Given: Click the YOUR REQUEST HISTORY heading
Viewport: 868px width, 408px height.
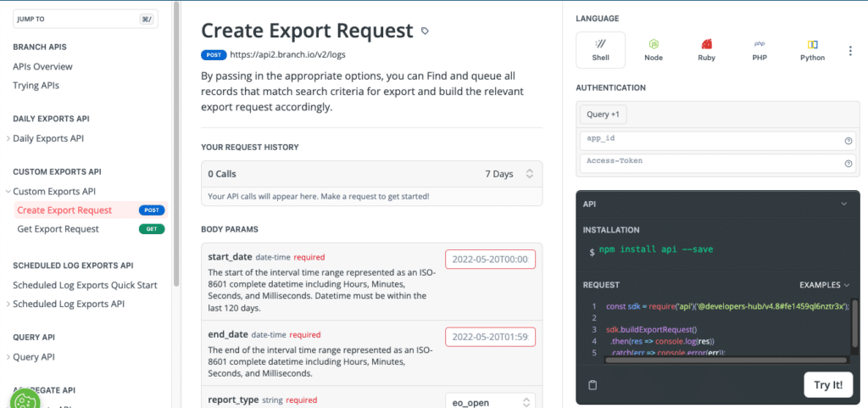Looking at the screenshot, I should click(250, 148).
